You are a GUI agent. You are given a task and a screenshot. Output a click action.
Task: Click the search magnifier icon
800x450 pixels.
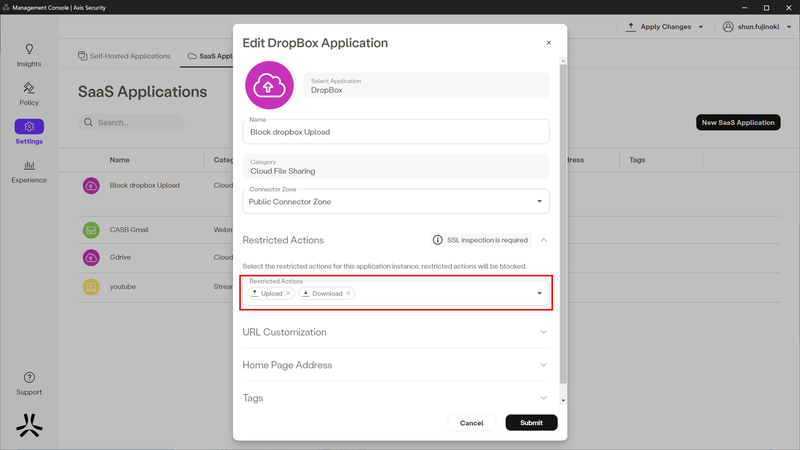pos(88,122)
